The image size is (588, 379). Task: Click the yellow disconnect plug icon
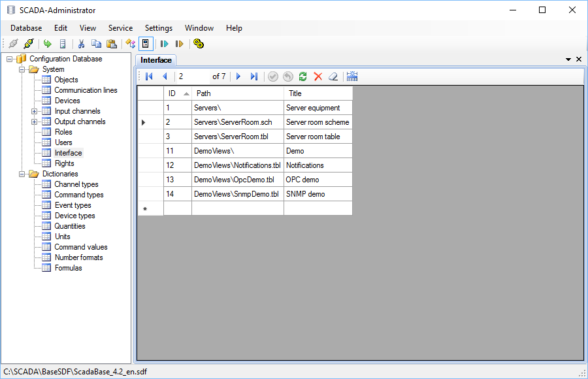(x=29, y=44)
